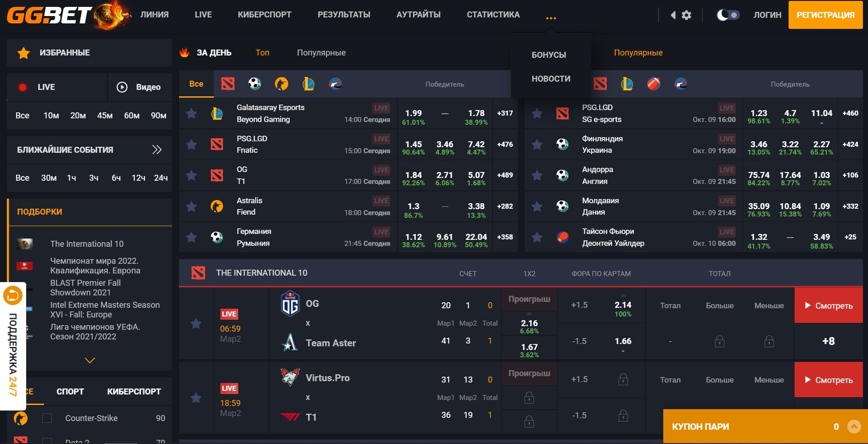Click the Избранные star icon in the sidebar
The image size is (868, 444).
click(23, 53)
